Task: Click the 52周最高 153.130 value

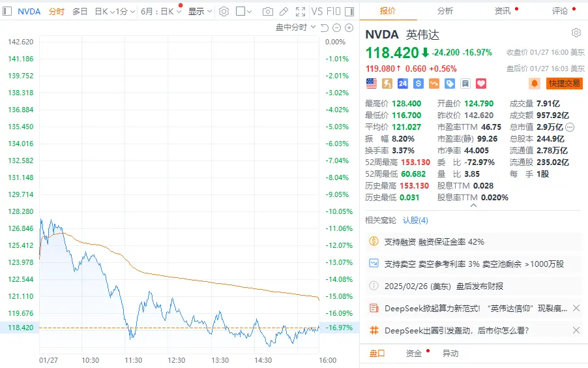Action: (415, 162)
